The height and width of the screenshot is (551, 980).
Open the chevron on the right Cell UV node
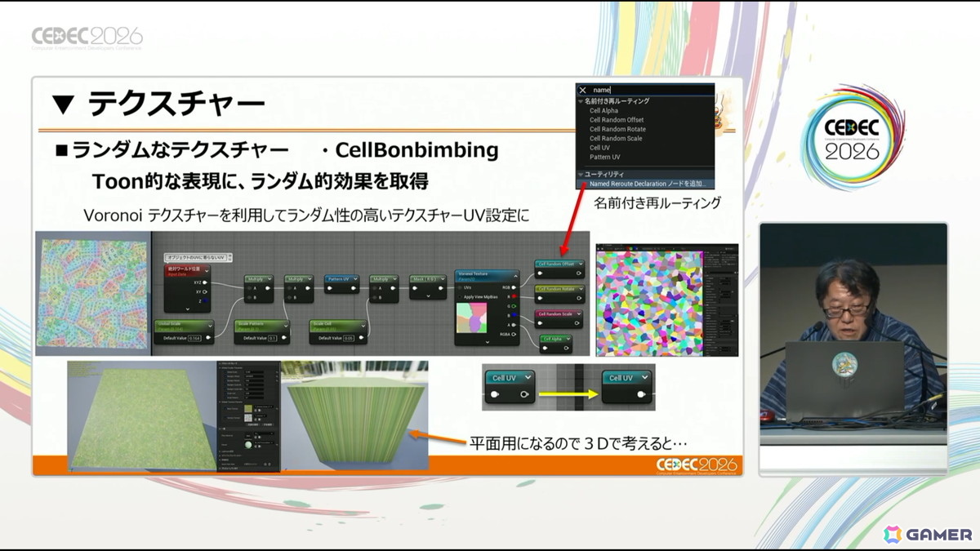(x=645, y=377)
